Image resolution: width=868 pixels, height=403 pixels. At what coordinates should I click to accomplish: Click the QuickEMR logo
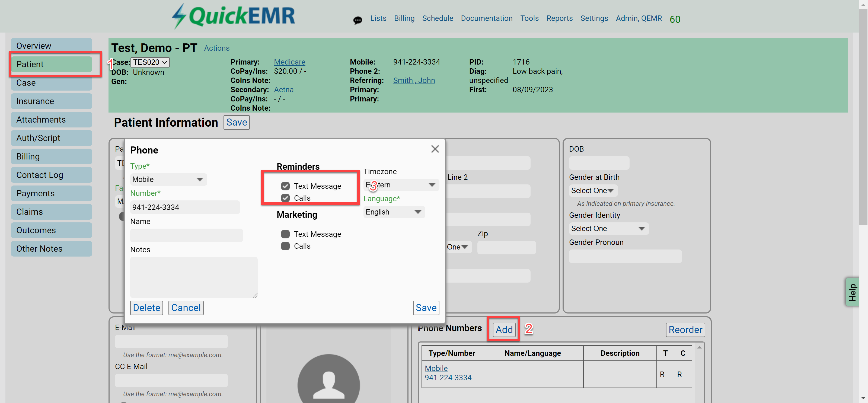point(234,16)
